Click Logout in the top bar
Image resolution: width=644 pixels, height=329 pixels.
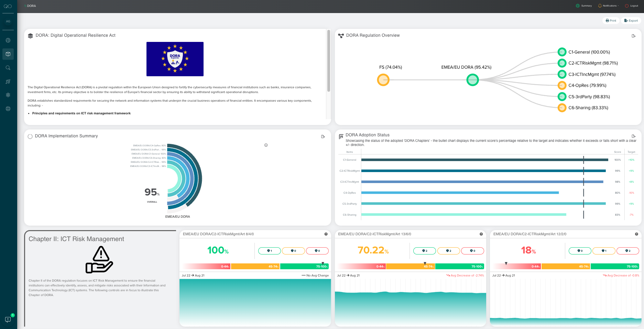click(631, 6)
